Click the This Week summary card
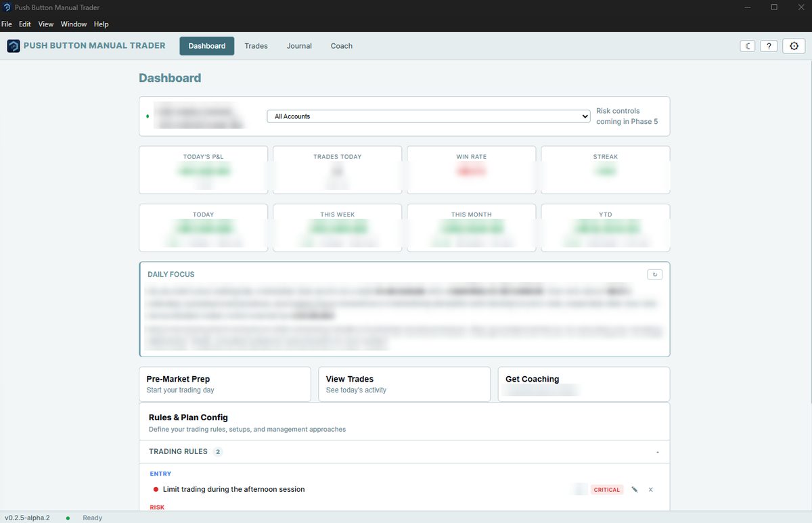This screenshot has height=523, width=812. coord(338,228)
